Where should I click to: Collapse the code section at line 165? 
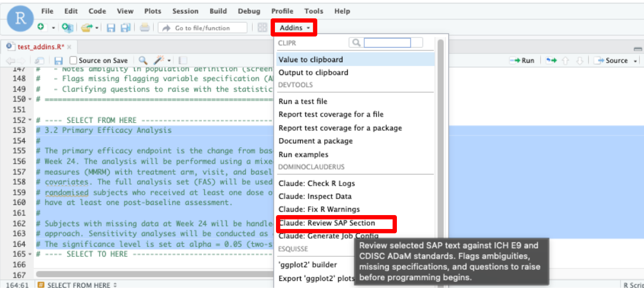[x=30, y=254]
